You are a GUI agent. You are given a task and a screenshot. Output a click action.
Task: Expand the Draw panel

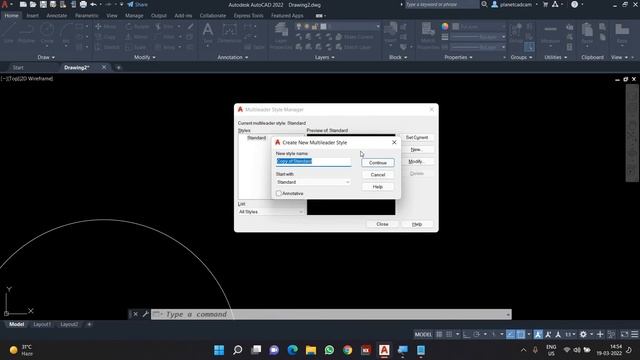pos(46,58)
